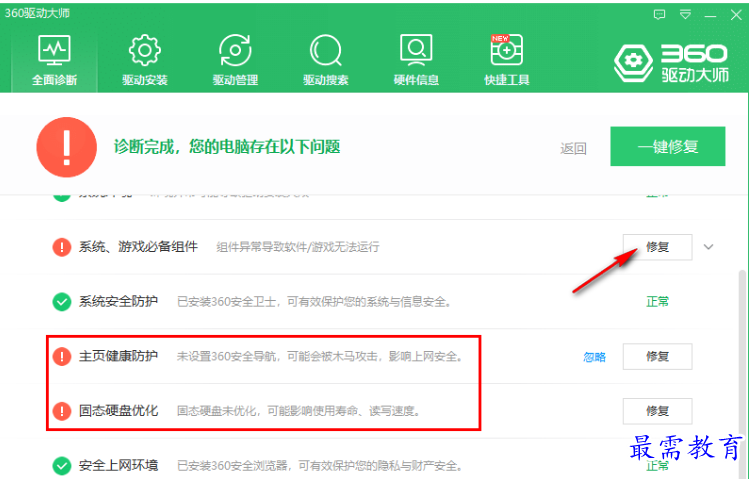The image size is (751, 479).
Task: Select the 系统安全防护 row title
Action: (118, 302)
